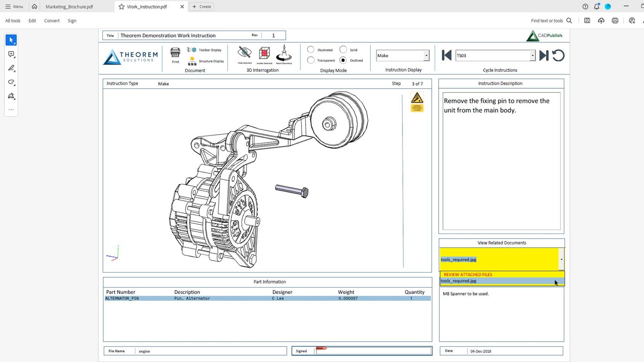Click the Print icon in Document section
This screenshot has width=644, height=362.
(x=175, y=53)
